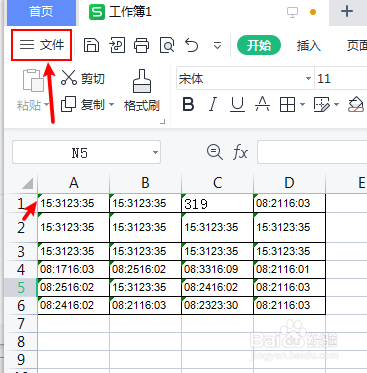The height and width of the screenshot is (373, 367).
Task: Select column B header
Action: pyautogui.click(x=145, y=183)
